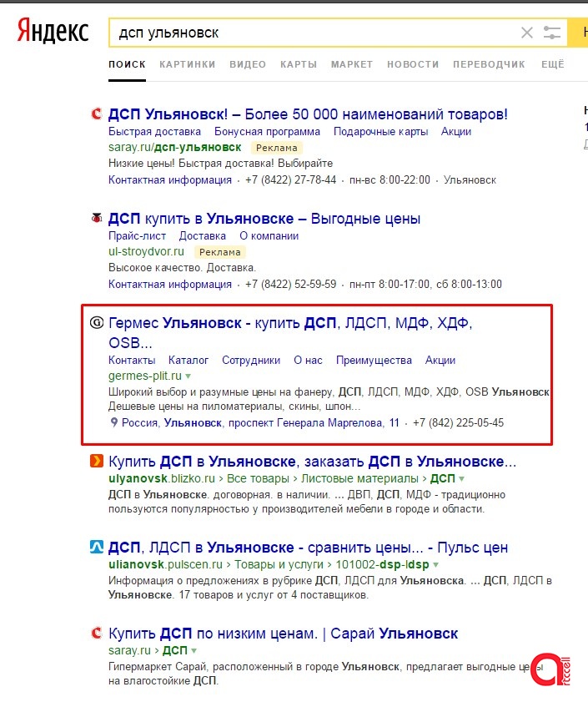Expand germes-plit.ru dropdown arrow

[188, 376]
